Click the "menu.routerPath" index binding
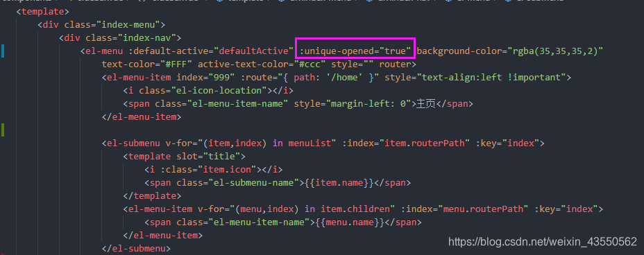The height and width of the screenshot is (255, 644). click(x=484, y=209)
